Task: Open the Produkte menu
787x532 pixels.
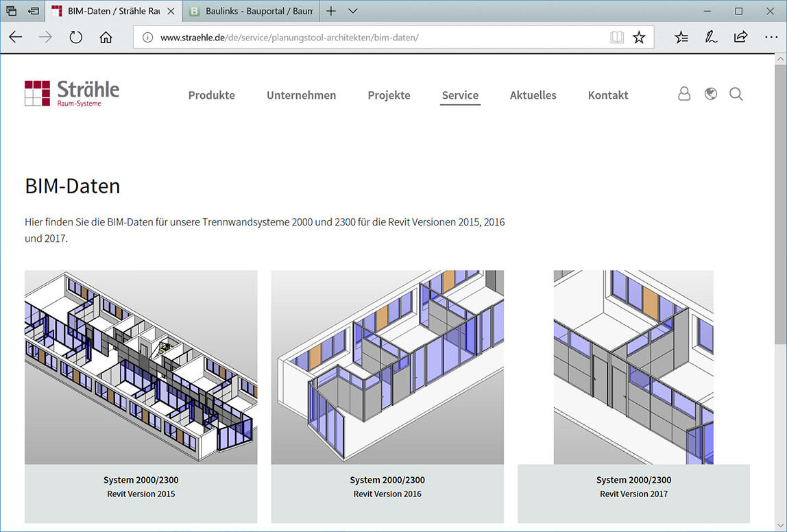Action: [x=211, y=95]
